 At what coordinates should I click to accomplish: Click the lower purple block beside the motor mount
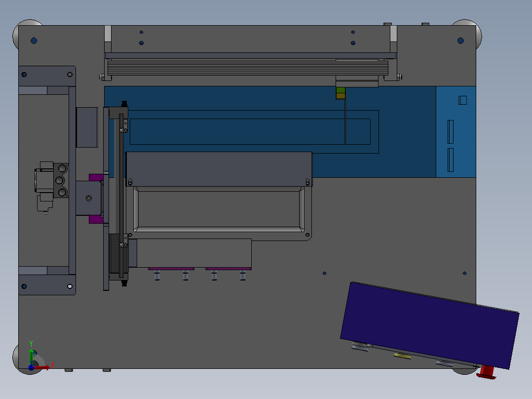[96, 220]
